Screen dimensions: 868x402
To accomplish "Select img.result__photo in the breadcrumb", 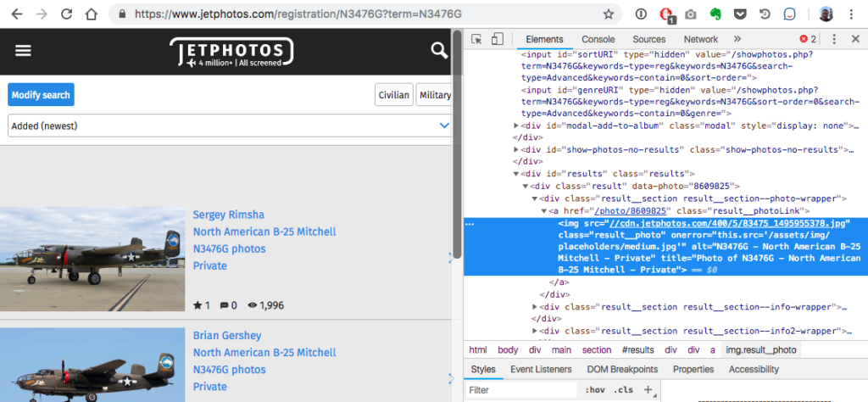I will pos(761,350).
